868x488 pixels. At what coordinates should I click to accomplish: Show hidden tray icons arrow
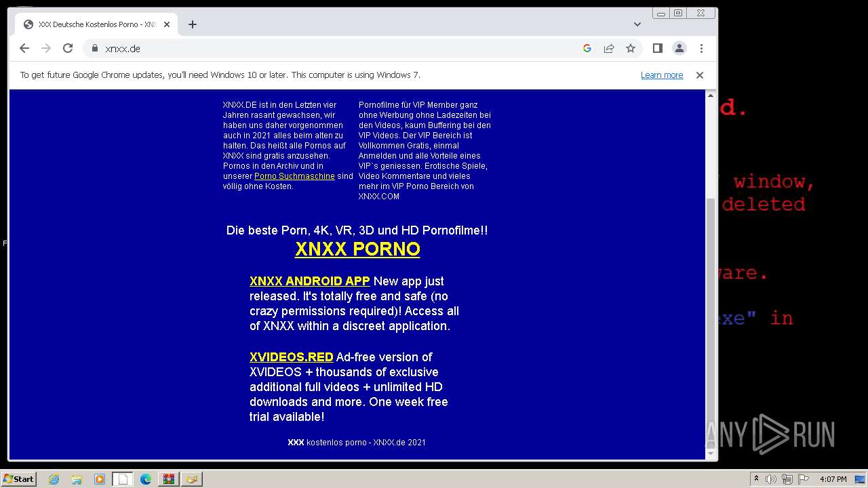coord(756,479)
